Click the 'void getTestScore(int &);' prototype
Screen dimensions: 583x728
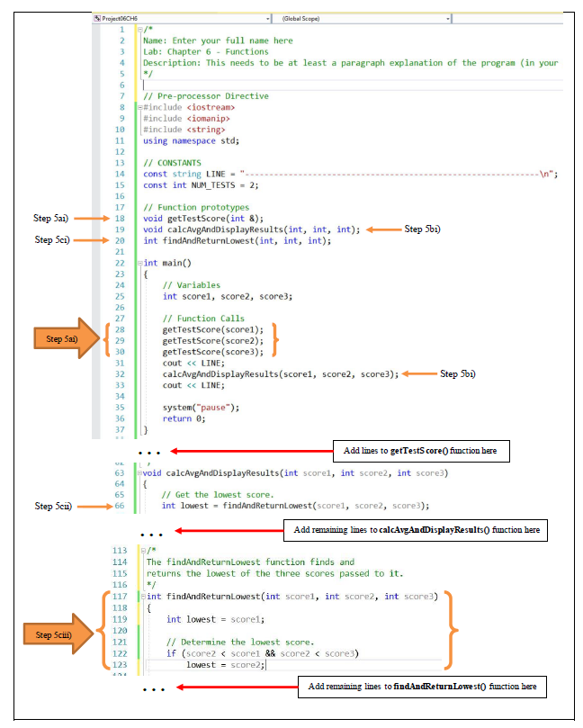coord(203,219)
